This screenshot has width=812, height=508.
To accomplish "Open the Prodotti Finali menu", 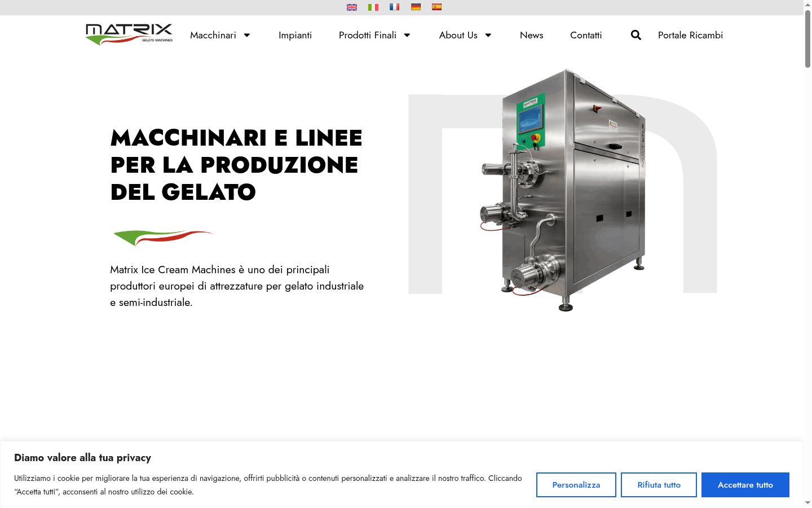I will tap(368, 35).
